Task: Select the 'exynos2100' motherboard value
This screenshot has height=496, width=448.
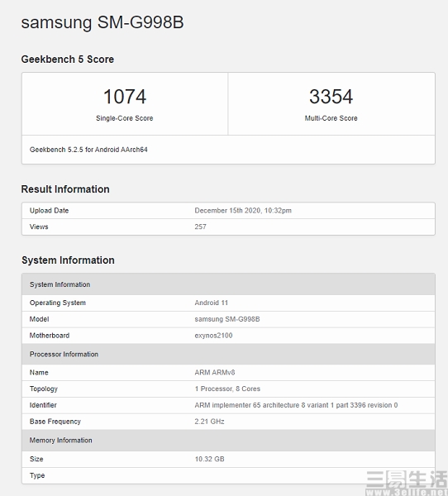Action: (x=213, y=336)
